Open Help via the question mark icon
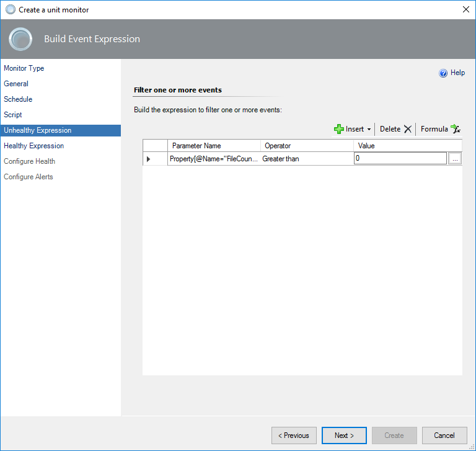 point(443,73)
